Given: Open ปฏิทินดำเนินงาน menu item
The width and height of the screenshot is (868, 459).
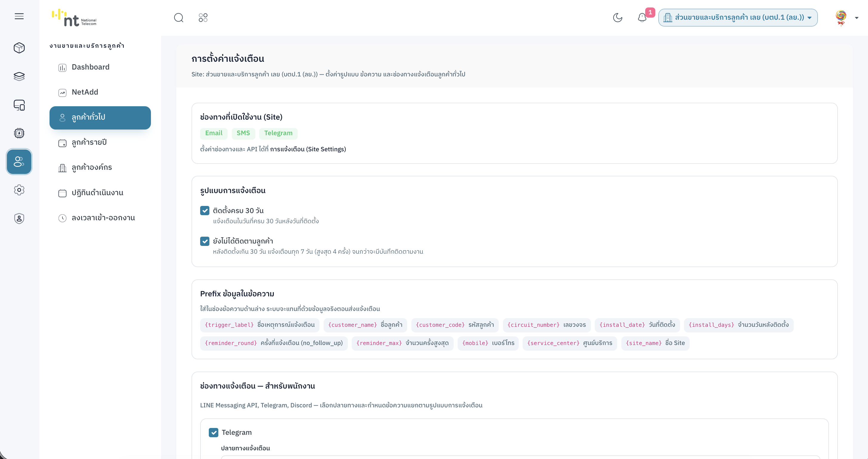Looking at the screenshot, I should pyautogui.click(x=100, y=193).
